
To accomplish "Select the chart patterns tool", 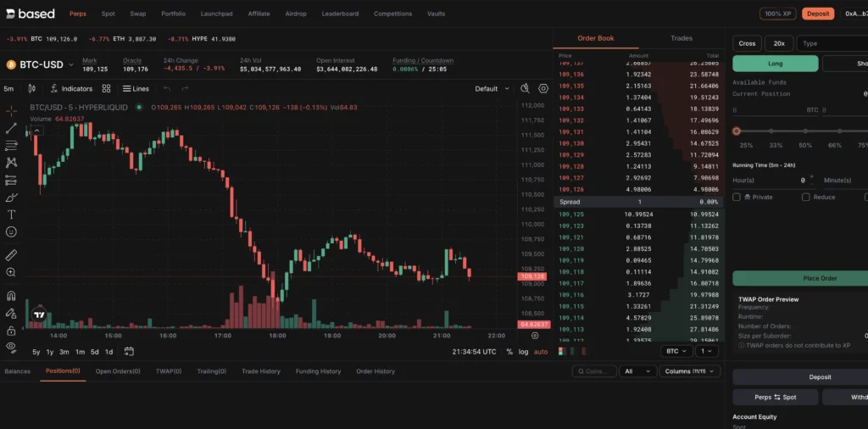I will click(11, 163).
